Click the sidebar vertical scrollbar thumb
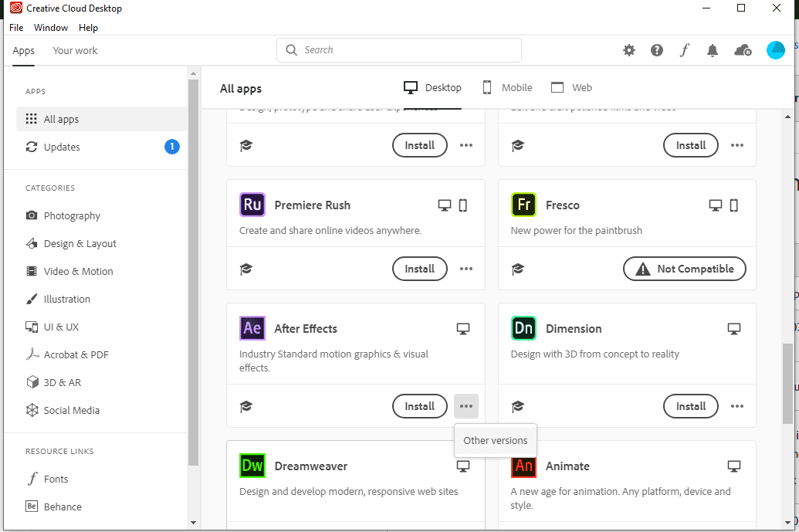Screen dimensions: 799x532 pyautogui.click(x=193, y=272)
